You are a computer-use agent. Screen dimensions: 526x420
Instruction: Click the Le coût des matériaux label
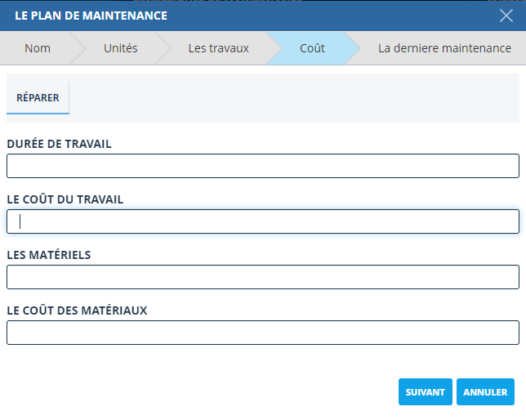point(77,311)
